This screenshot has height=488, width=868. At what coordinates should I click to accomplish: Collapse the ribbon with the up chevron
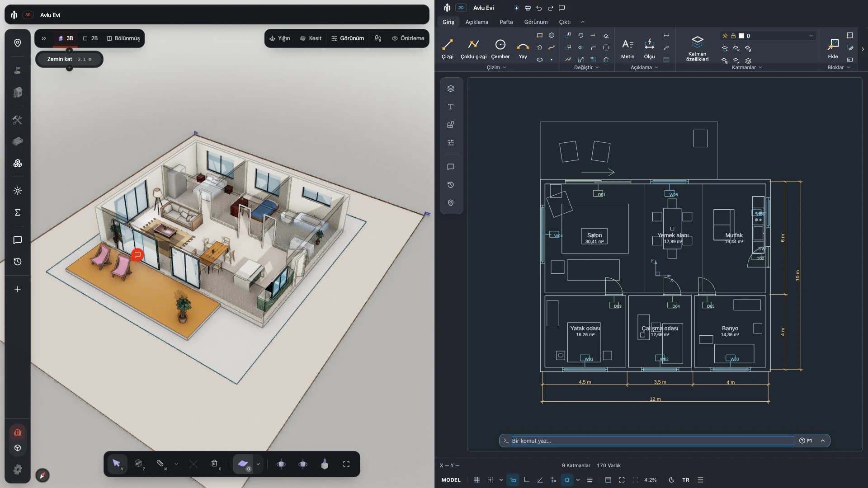[x=582, y=22]
